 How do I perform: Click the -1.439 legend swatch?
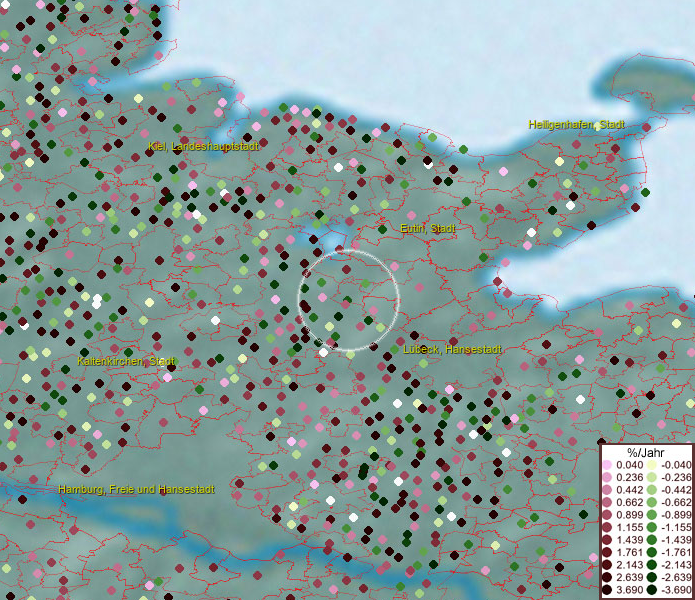[x=652, y=540]
